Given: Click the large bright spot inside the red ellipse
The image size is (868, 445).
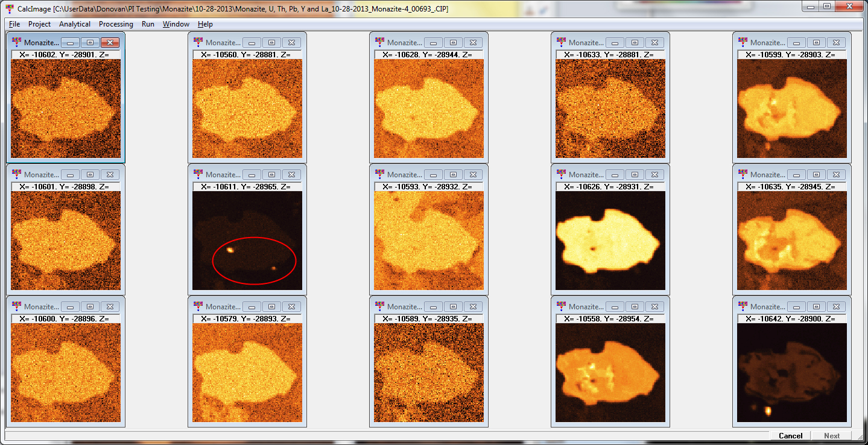Looking at the screenshot, I should [230, 249].
